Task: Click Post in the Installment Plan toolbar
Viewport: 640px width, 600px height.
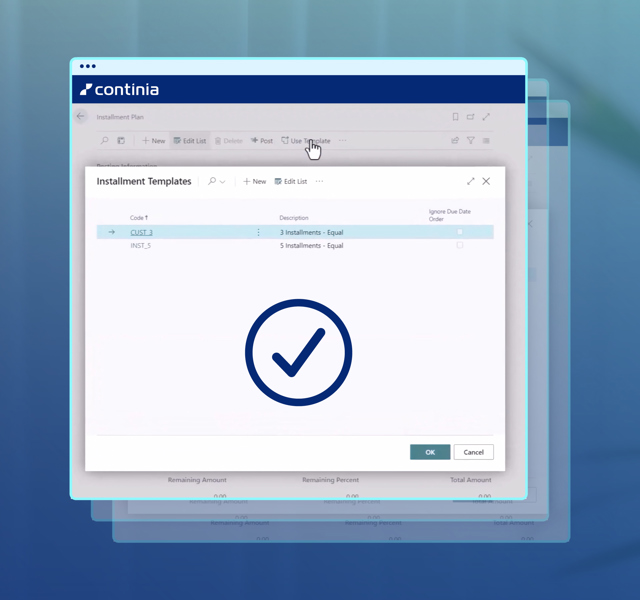Action: pos(261,141)
